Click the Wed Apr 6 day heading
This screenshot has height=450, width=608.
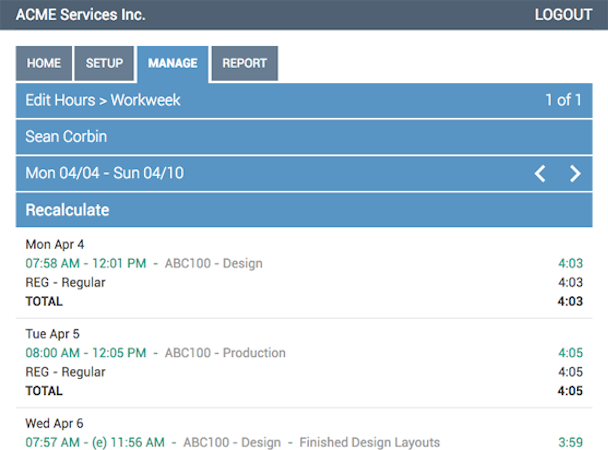point(55,423)
